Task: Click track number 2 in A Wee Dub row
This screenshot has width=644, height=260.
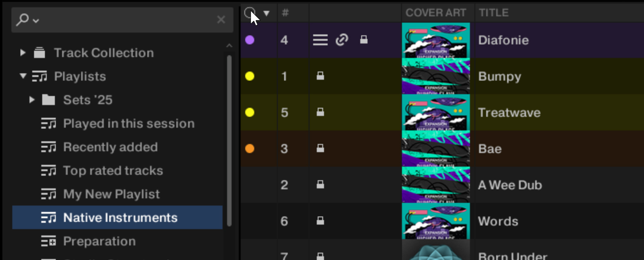Action: pyautogui.click(x=284, y=185)
